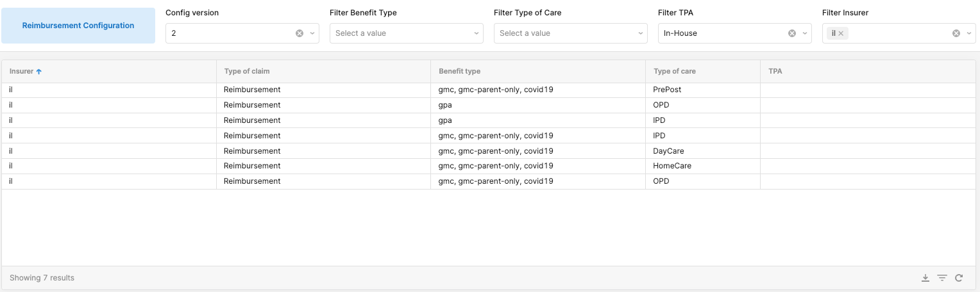Screen dimensions: 980x292
Task: Remove the 'il' insurer tag
Action: pyautogui.click(x=841, y=33)
